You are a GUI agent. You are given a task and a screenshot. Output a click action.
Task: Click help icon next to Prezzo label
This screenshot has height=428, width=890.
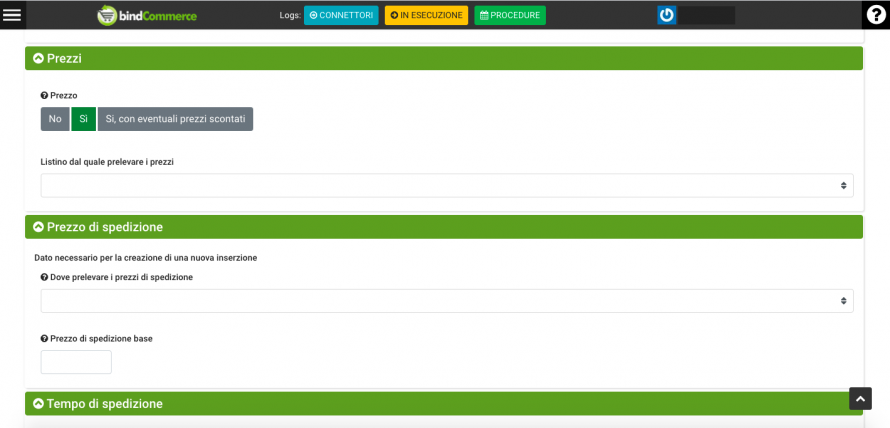[x=44, y=95]
